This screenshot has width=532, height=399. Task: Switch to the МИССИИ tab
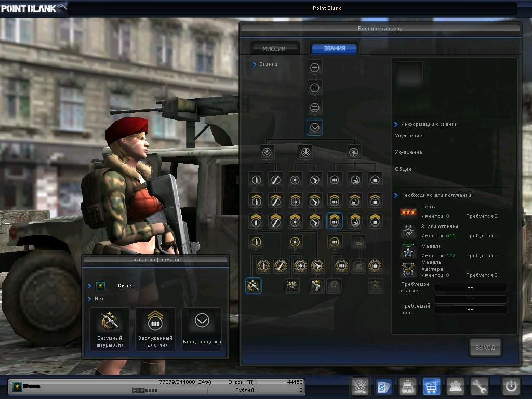coord(274,48)
